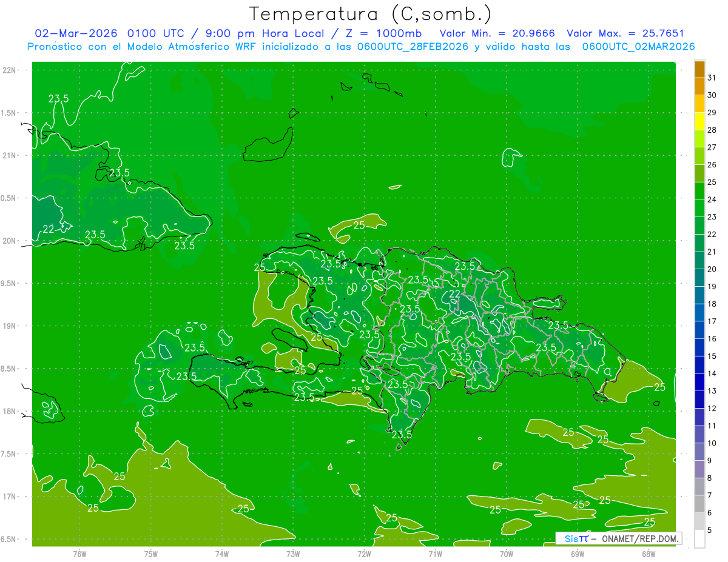Click the orange legend band above 31
Image resolution: width=728 pixels, height=562 pixels.
tap(700, 69)
